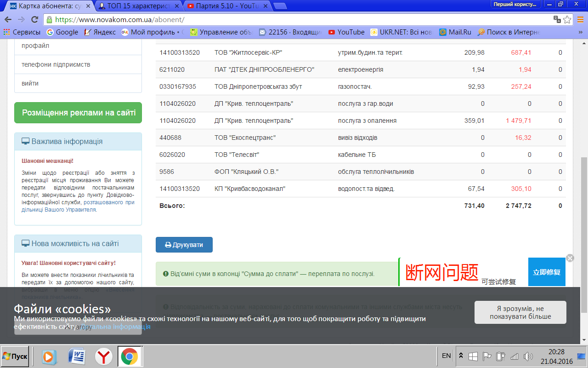Click the red 687,41 debt amount
The image size is (588, 368).
pyautogui.click(x=521, y=52)
